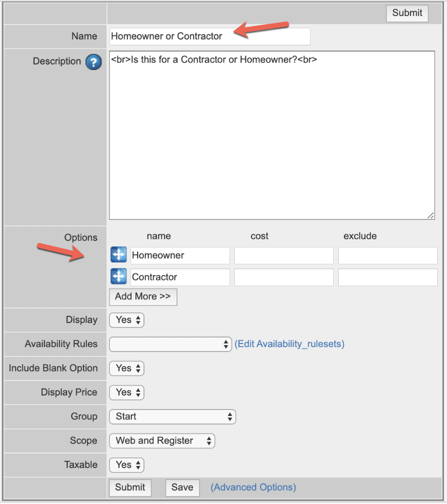Open the Display Yes dropdown
The height and width of the screenshot is (504, 447).
coord(126,320)
